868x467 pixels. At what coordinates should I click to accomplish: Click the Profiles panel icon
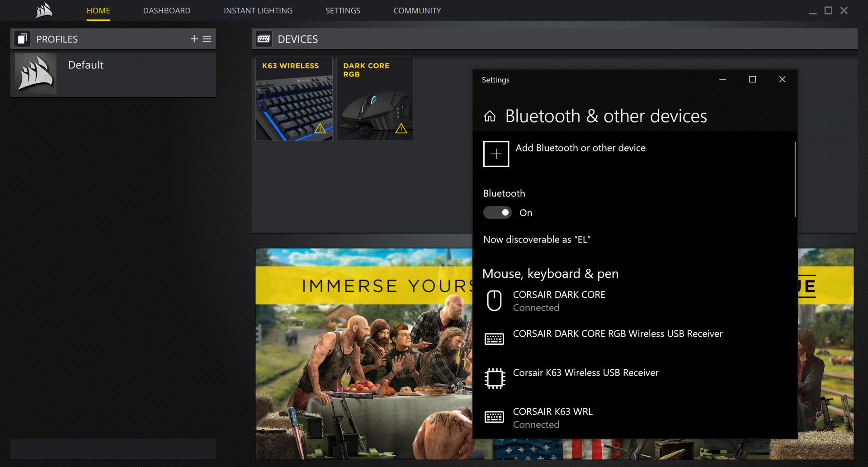(x=22, y=39)
